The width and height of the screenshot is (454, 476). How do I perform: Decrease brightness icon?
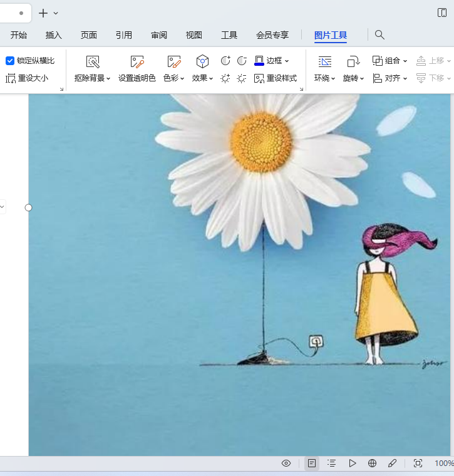[x=242, y=79]
